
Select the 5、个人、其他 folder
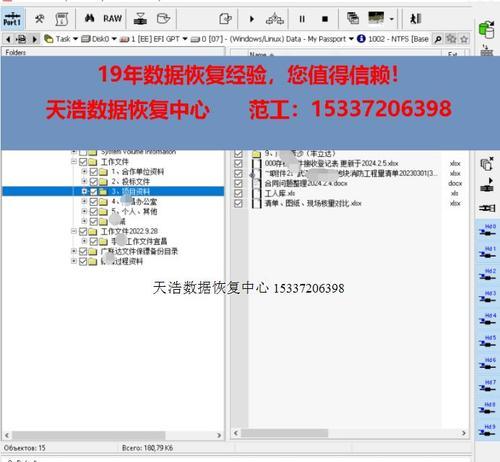134,211
